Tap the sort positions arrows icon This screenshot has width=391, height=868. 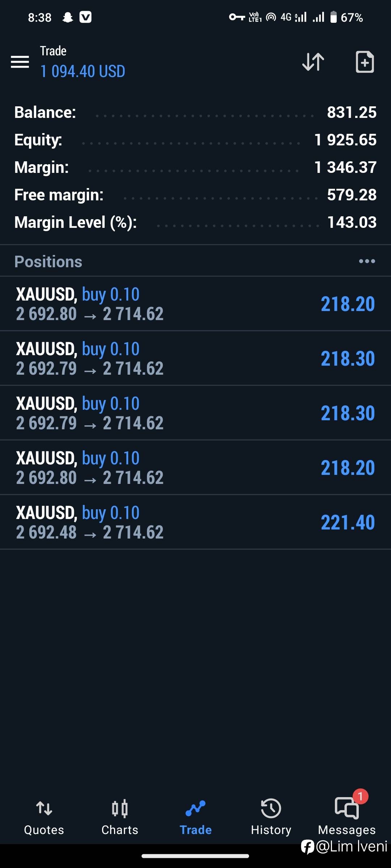[313, 62]
